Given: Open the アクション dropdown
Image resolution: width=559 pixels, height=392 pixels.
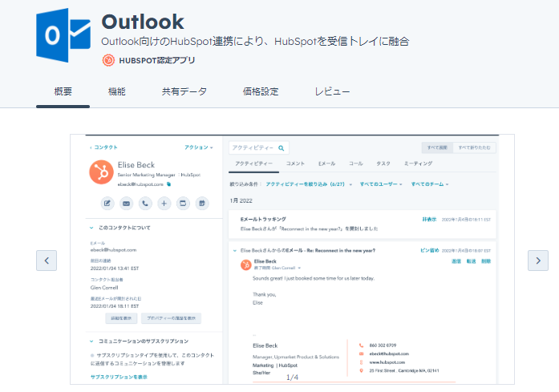Looking at the screenshot, I should pos(199,148).
